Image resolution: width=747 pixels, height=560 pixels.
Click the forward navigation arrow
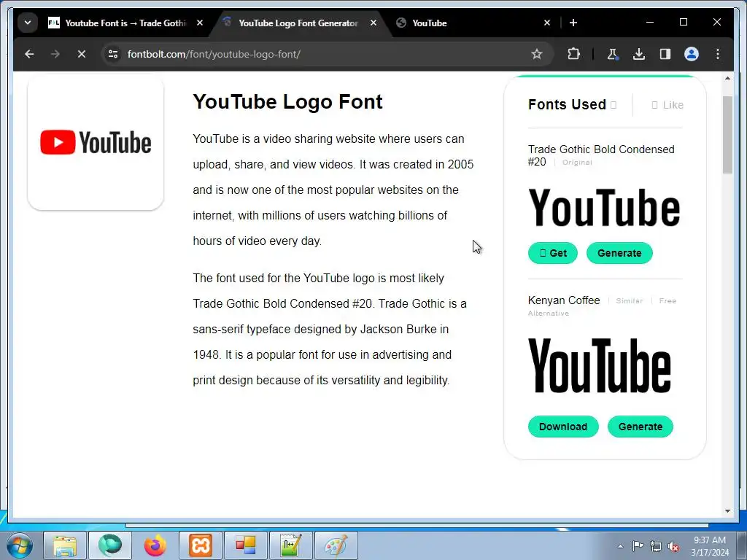(x=55, y=54)
